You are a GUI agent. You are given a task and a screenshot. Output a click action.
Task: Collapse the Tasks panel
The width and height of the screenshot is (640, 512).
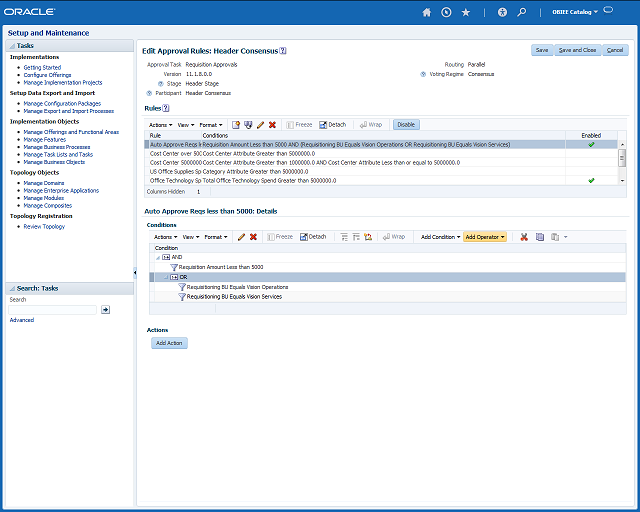(x=12, y=46)
